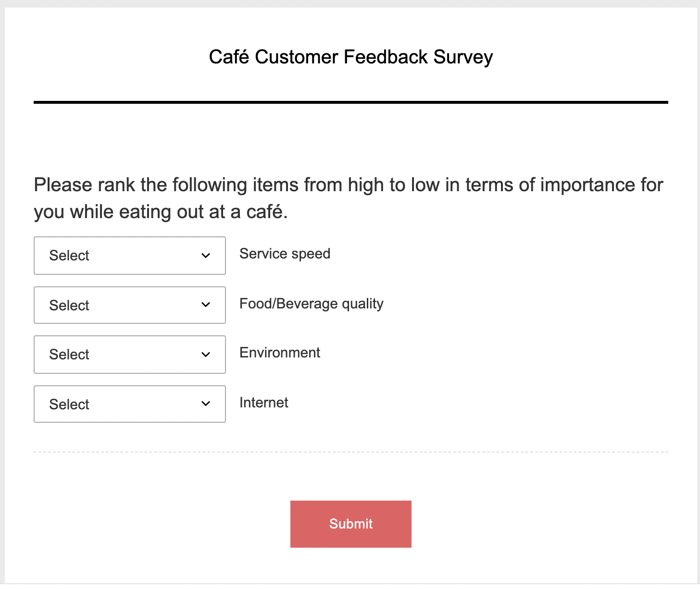Viewport: 700px width, 589px height.
Task: Click the chevron arrow beside Internet
Action: [206, 404]
